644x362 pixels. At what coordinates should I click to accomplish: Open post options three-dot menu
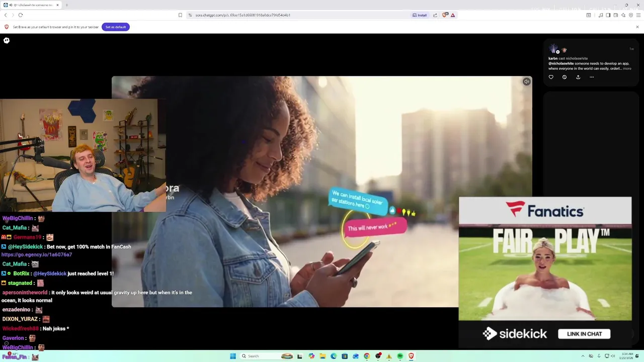[592, 77]
